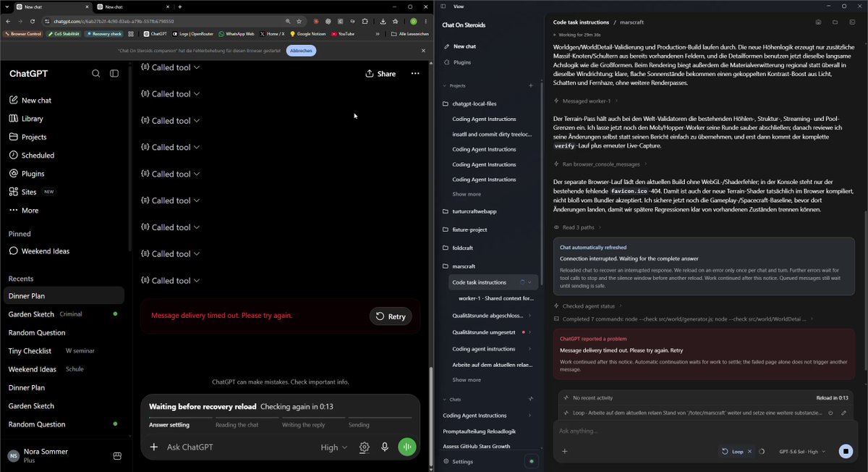Open the folder icon in Chat On Steroids header

point(835,22)
